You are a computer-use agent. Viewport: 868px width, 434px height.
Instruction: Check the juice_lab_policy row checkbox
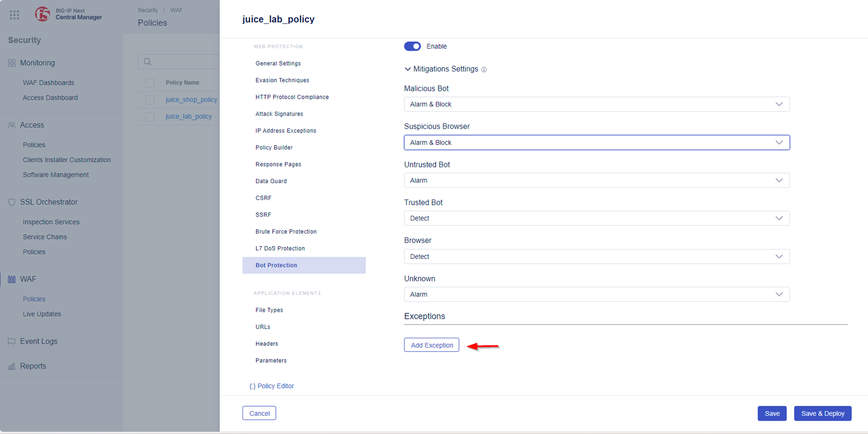pos(150,117)
